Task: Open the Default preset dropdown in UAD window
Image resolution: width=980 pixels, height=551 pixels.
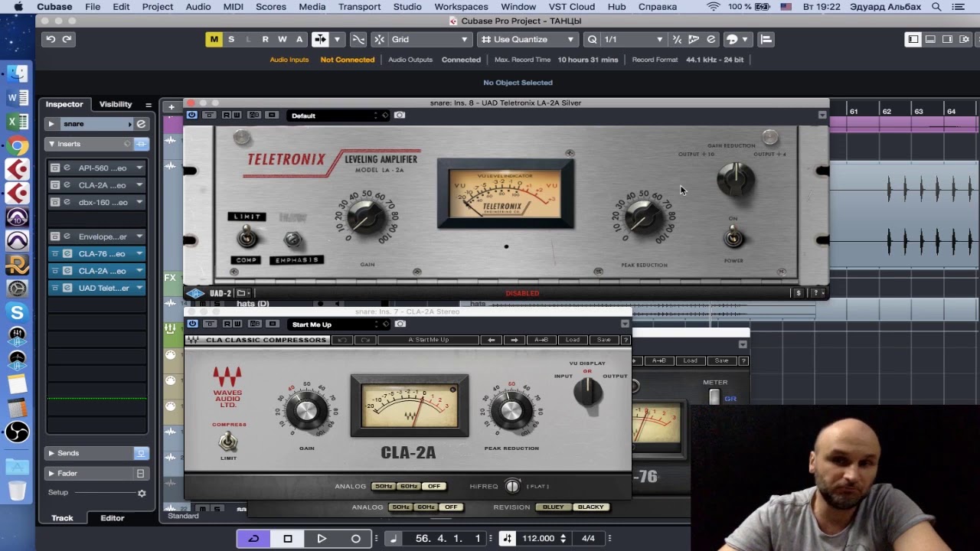Action: pos(338,116)
